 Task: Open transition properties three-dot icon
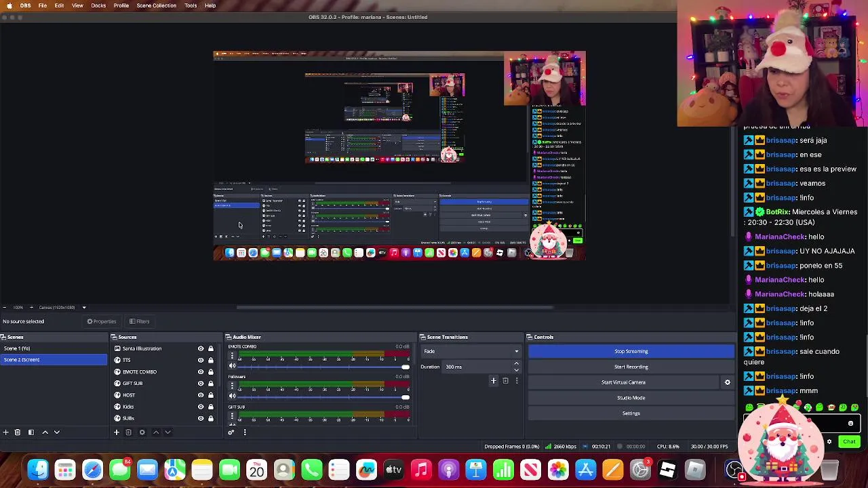[x=517, y=381]
